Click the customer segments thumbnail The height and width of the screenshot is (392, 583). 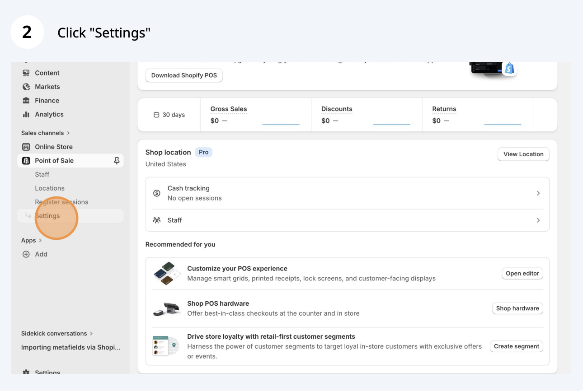167,346
